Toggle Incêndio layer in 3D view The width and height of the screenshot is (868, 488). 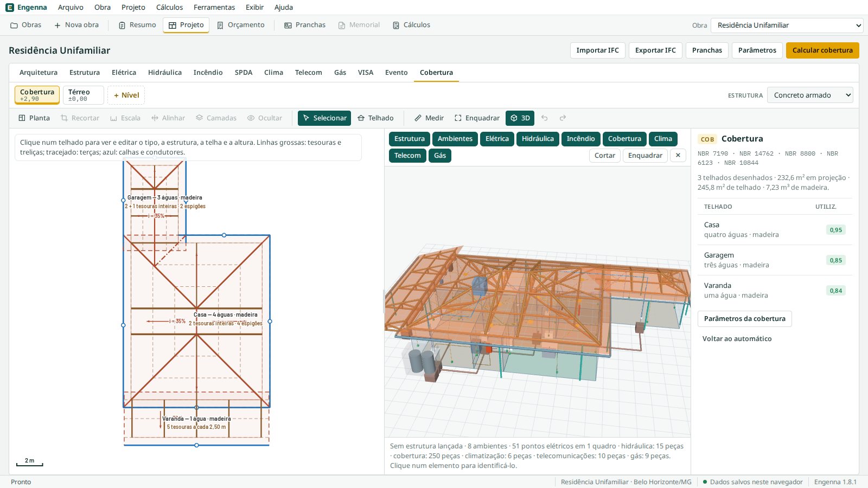point(581,139)
